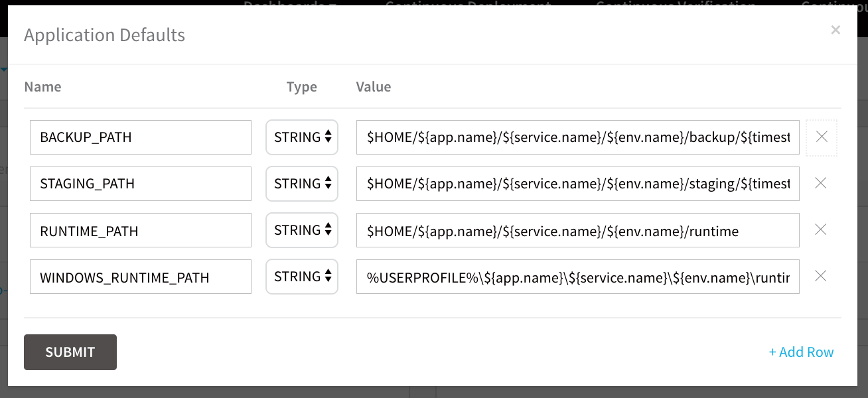868x398 pixels.
Task: Click the Application Defaults title
Action: [105, 35]
